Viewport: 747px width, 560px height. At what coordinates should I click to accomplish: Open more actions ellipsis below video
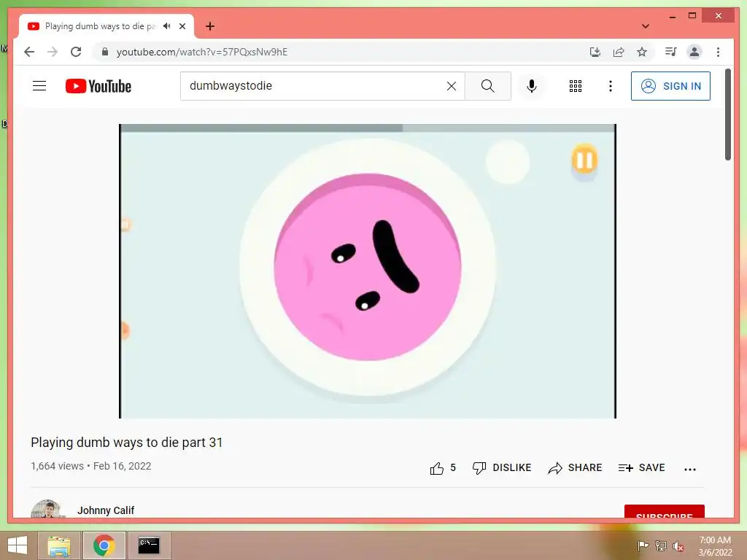tap(690, 469)
